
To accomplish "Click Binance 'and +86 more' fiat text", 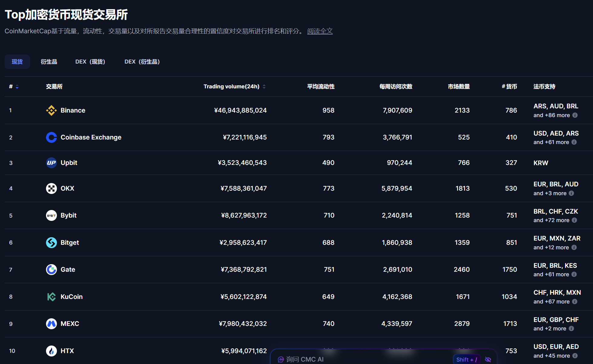I will coord(552,115).
